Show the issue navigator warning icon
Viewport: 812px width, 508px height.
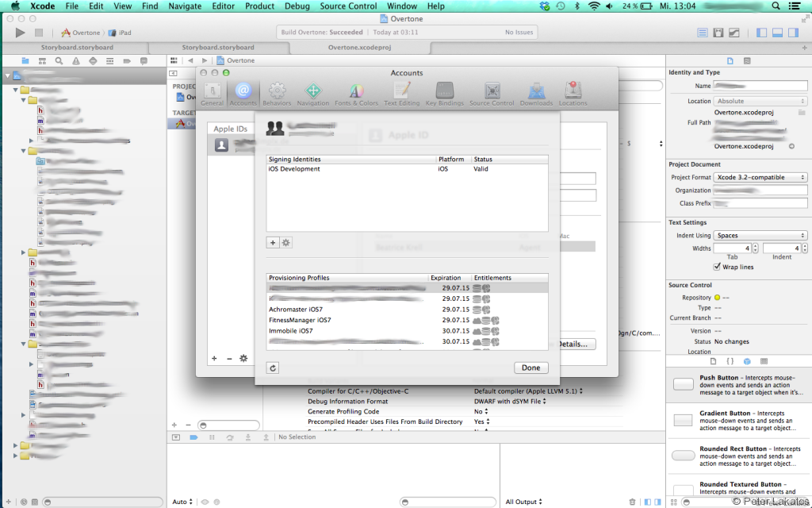76,61
